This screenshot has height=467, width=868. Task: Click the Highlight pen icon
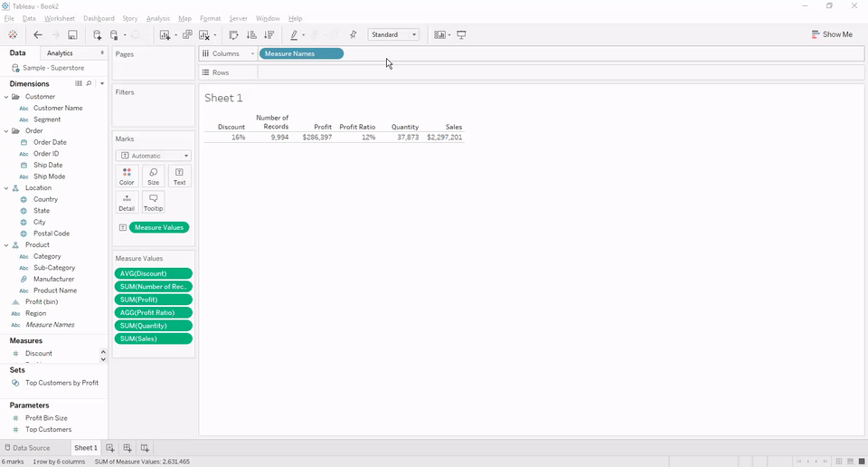tap(294, 35)
